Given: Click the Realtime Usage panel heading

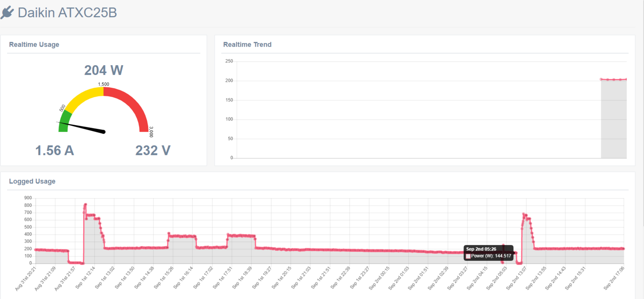Looking at the screenshot, I should coord(34,45).
